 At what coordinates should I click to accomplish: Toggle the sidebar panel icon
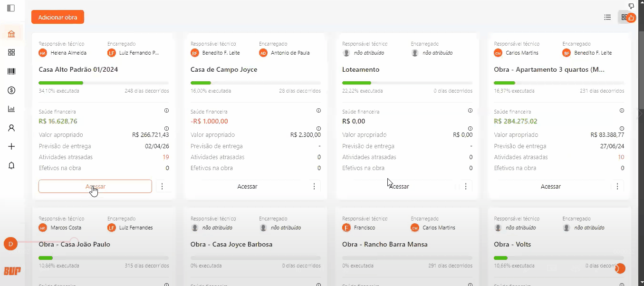tap(11, 8)
